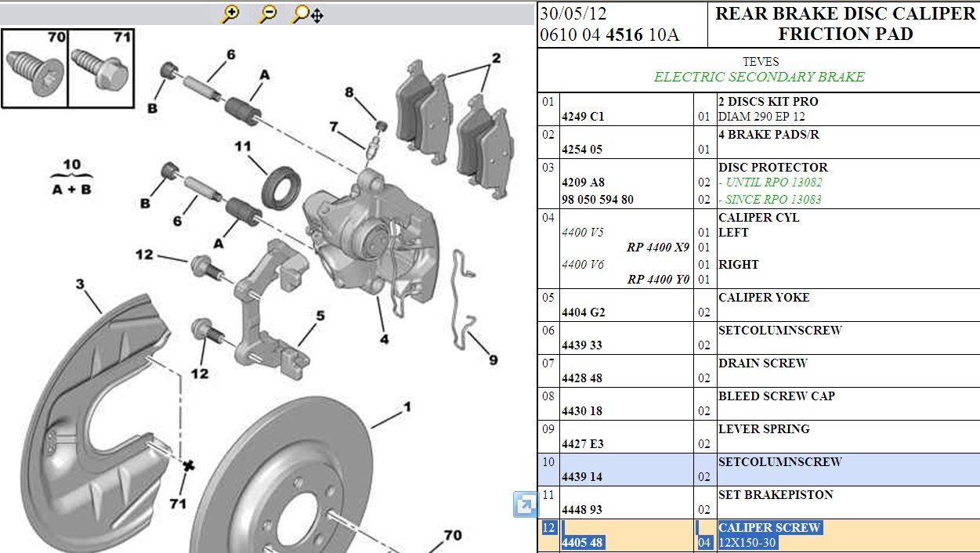This screenshot has height=553, width=980.
Task: Click diagram callout number 71 near protector
Action: pyautogui.click(x=178, y=504)
